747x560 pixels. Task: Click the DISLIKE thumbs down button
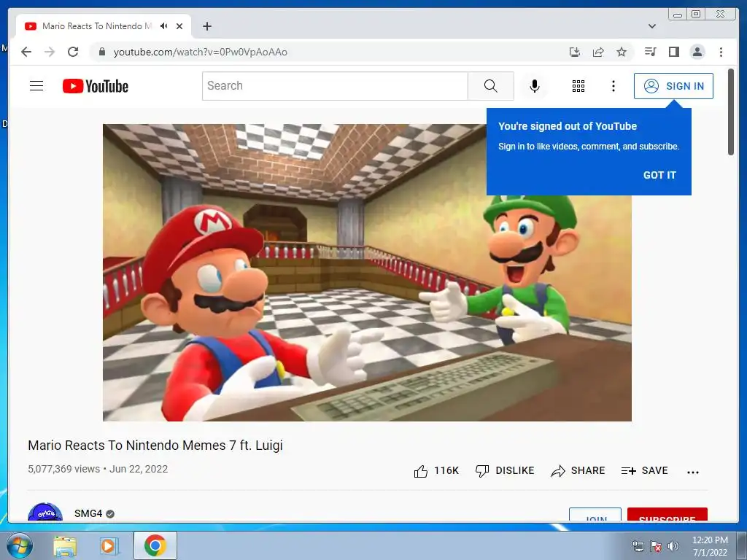pos(505,471)
